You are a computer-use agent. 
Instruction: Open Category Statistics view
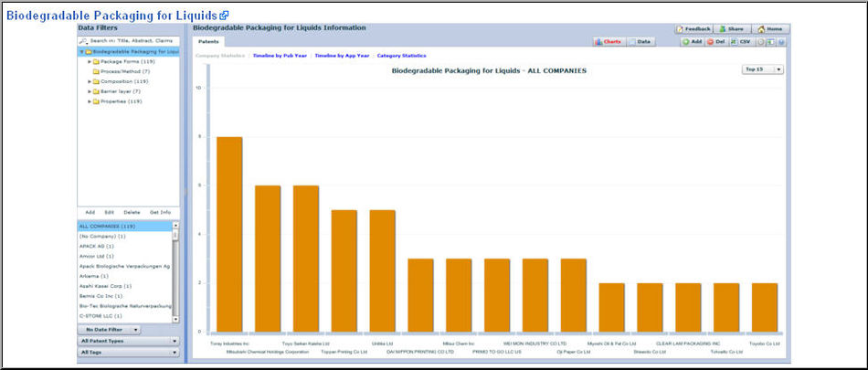point(401,56)
